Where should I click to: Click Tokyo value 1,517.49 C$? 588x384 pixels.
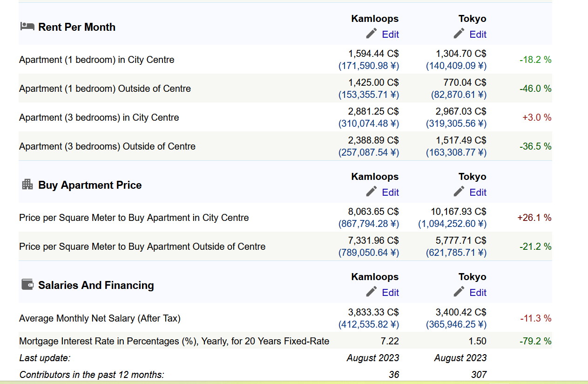click(461, 140)
